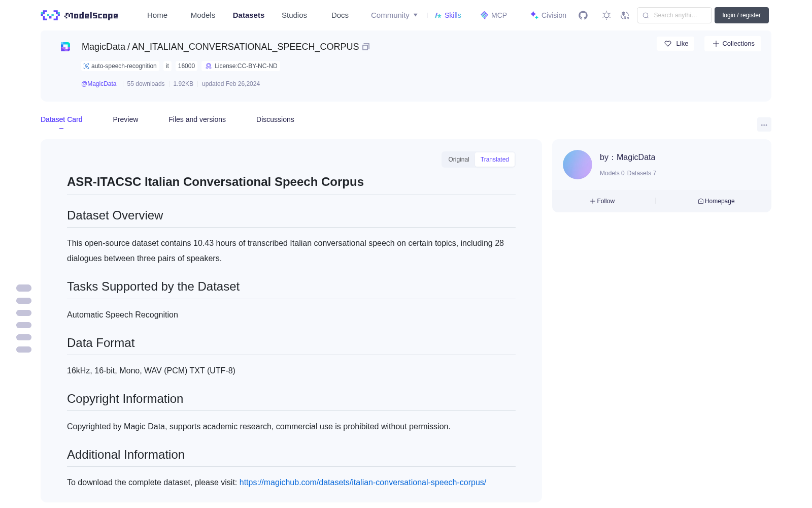Click the heart icon on Like
Viewport: 812px width, 508px height.
pyautogui.click(x=668, y=44)
